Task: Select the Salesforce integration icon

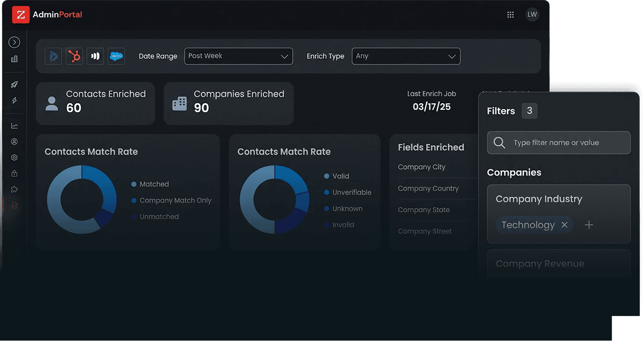Action: (x=116, y=56)
